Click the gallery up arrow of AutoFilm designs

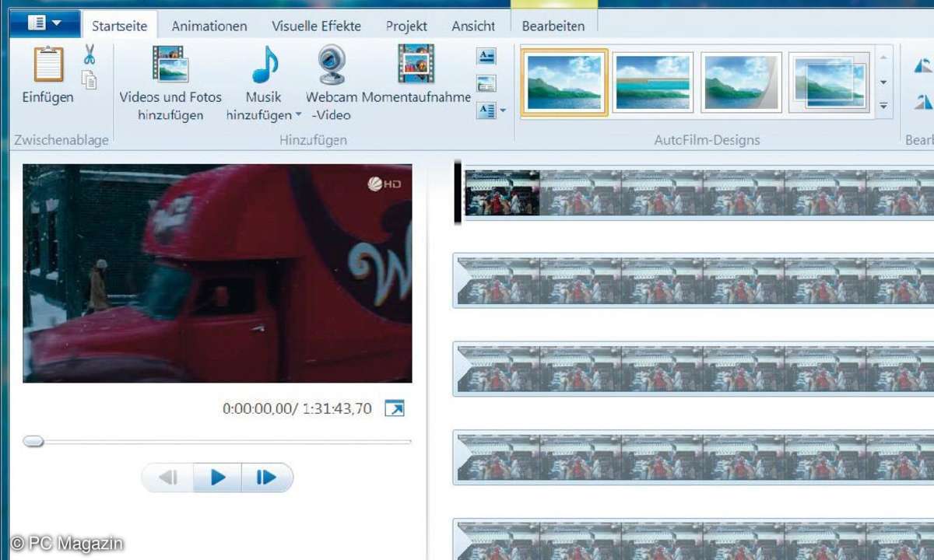point(883,58)
